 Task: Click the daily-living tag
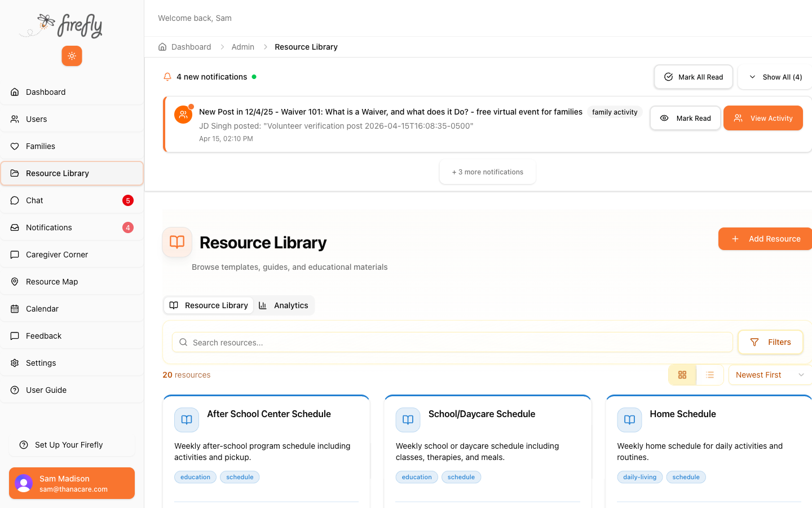(x=639, y=477)
